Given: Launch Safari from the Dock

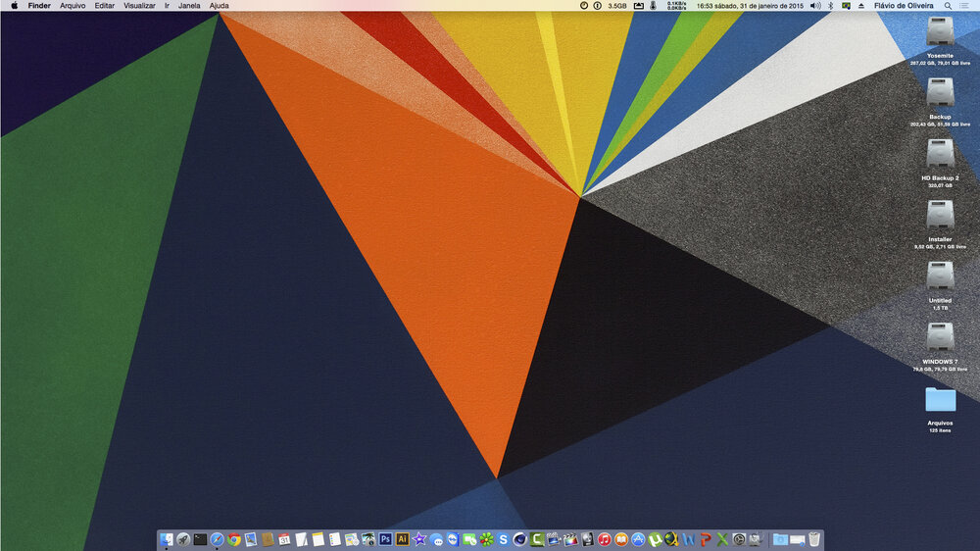Looking at the screenshot, I should tap(217, 539).
